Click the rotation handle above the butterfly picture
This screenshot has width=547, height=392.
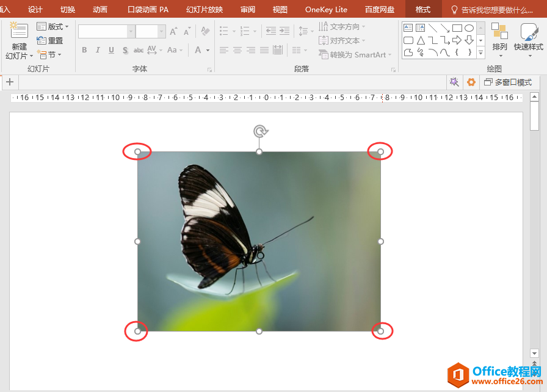click(260, 131)
